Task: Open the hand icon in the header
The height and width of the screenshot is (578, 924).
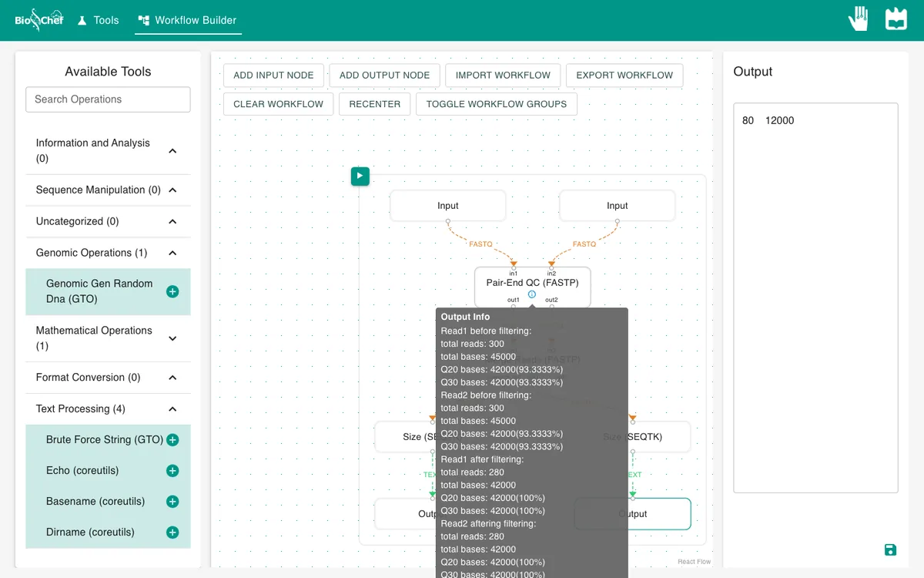Action: (x=859, y=19)
